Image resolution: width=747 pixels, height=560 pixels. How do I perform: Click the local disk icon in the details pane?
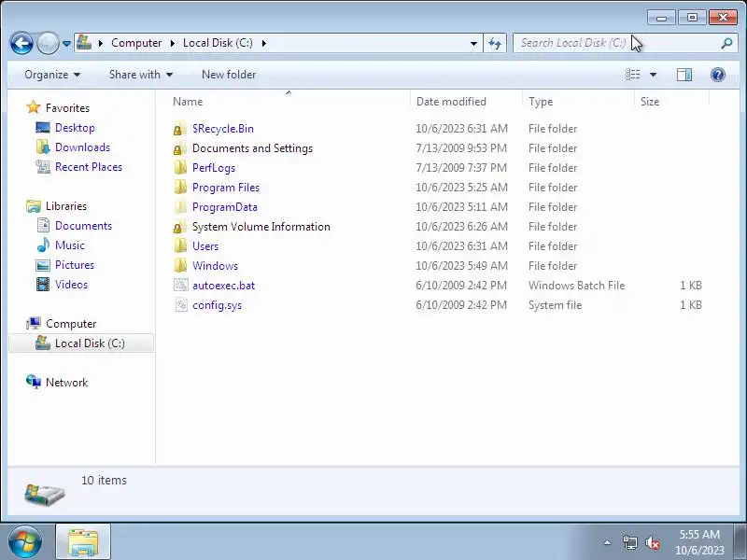(x=44, y=494)
